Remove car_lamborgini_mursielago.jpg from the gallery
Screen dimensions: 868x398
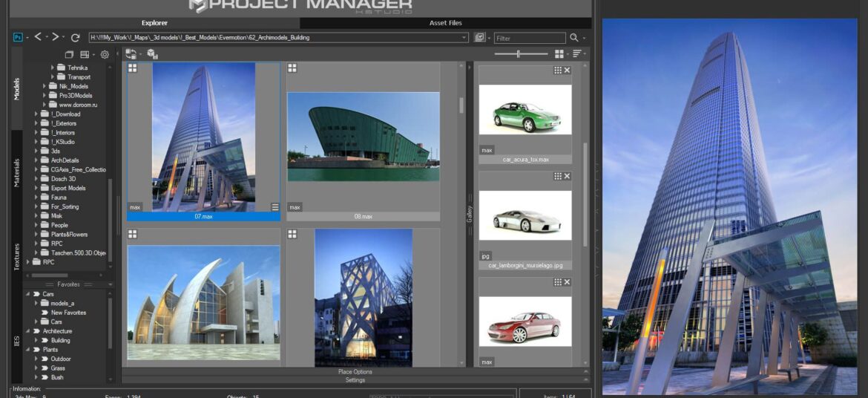tap(567, 176)
